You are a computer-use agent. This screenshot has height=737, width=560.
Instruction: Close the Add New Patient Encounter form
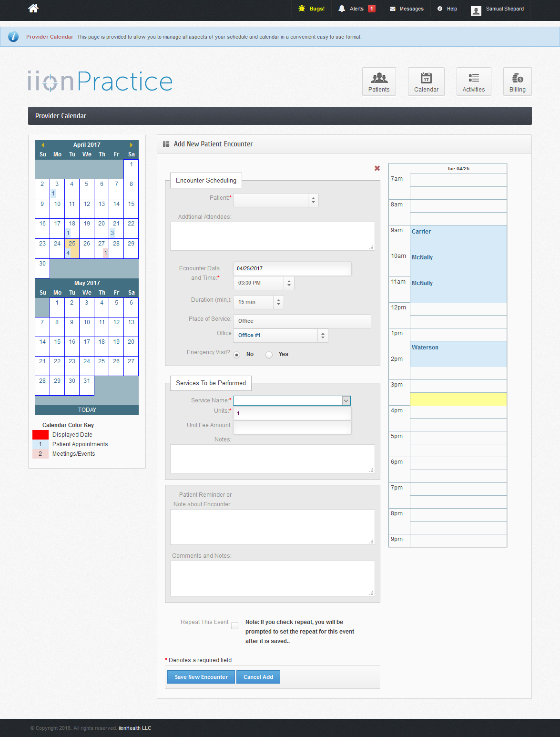pyautogui.click(x=377, y=168)
